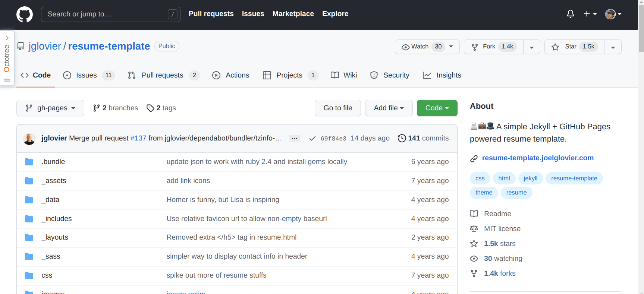Select the theme topic tag
The width and height of the screenshot is (644, 294).
(x=484, y=193)
